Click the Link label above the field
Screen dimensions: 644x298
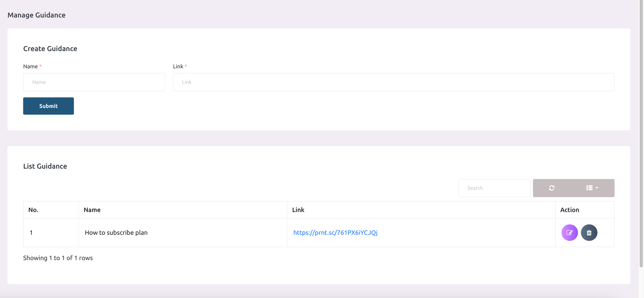(x=178, y=66)
